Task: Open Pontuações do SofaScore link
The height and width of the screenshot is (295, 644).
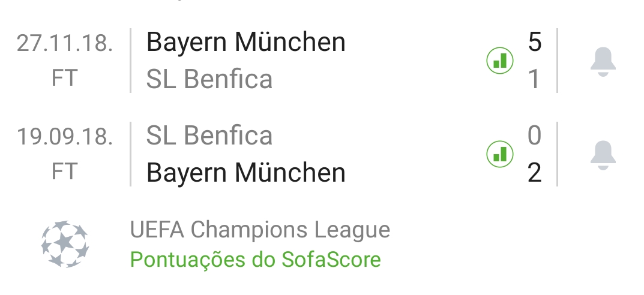Action: 256,260
